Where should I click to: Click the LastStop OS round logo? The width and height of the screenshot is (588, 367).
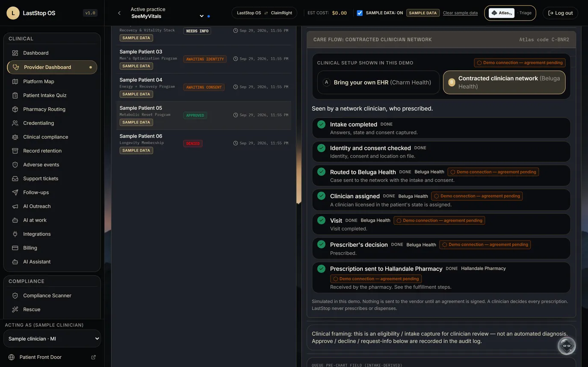pyautogui.click(x=13, y=13)
